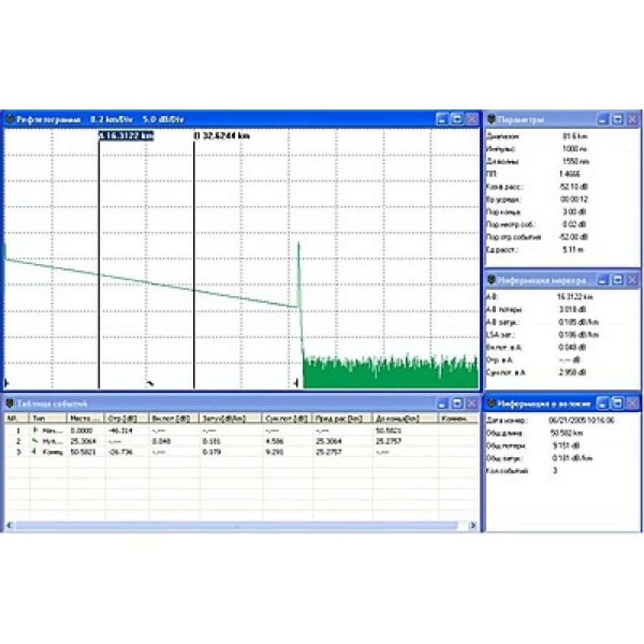This screenshot has width=644, height=644.
Task: Close the Fiber Information panel
Action: click(x=633, y=404)
